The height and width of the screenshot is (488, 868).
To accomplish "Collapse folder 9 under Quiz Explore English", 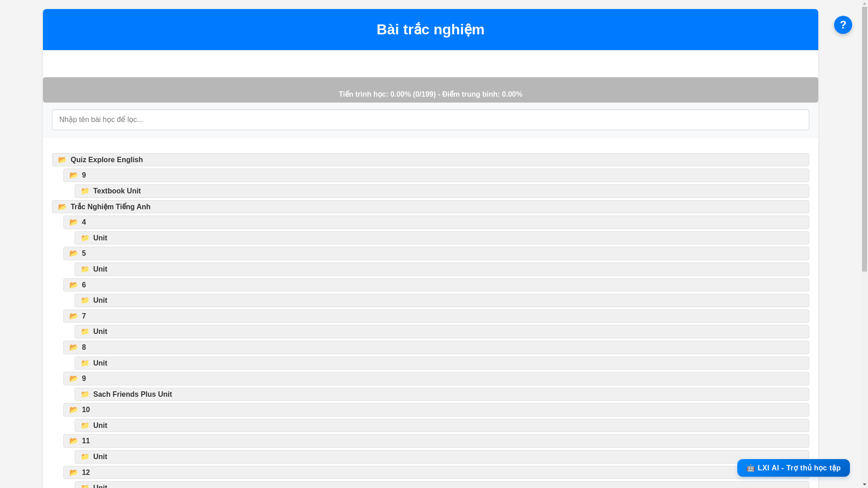I will [x=436, y=175].
